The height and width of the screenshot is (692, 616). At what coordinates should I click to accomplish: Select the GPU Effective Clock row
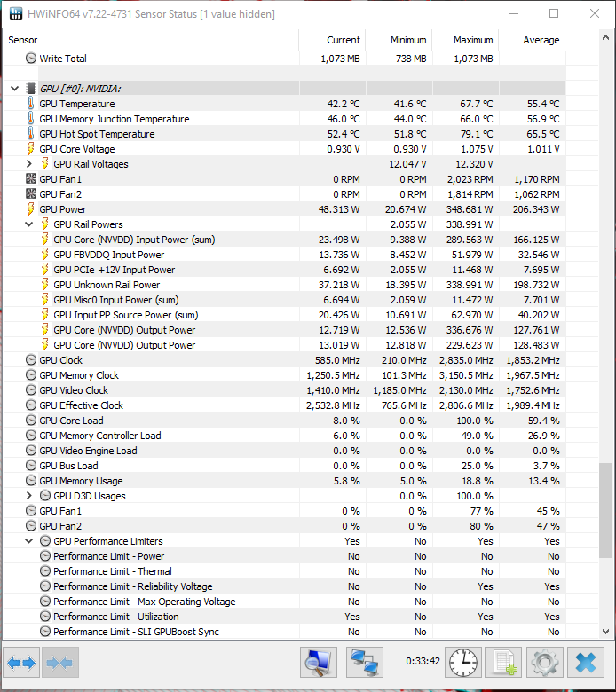(x=284, y=405)
